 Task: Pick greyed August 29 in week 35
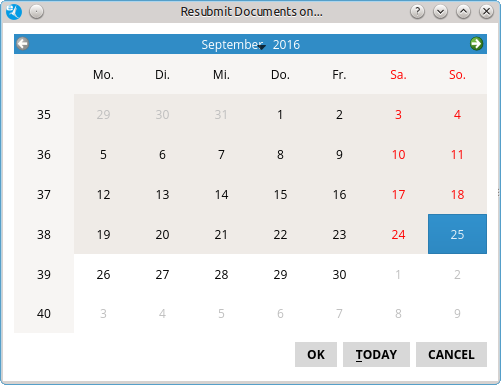pos(103,114)
